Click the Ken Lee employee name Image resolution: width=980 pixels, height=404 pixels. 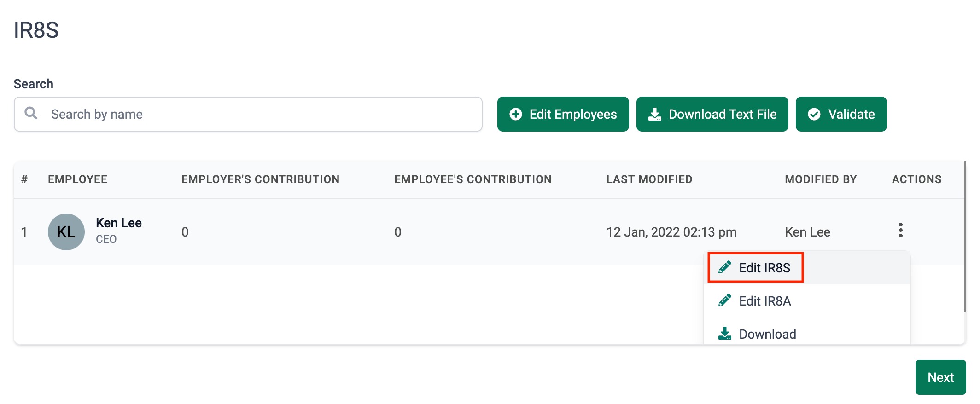point(119,223)
